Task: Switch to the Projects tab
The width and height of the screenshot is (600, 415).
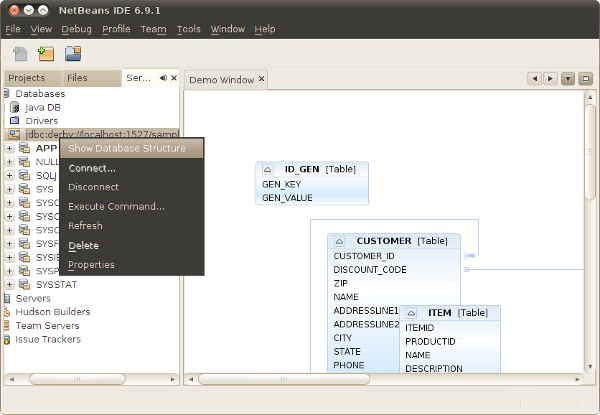Action: (27, 78)
